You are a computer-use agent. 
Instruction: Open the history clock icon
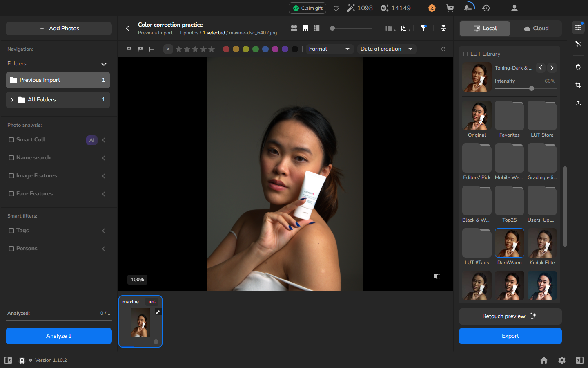click(486, 8)
